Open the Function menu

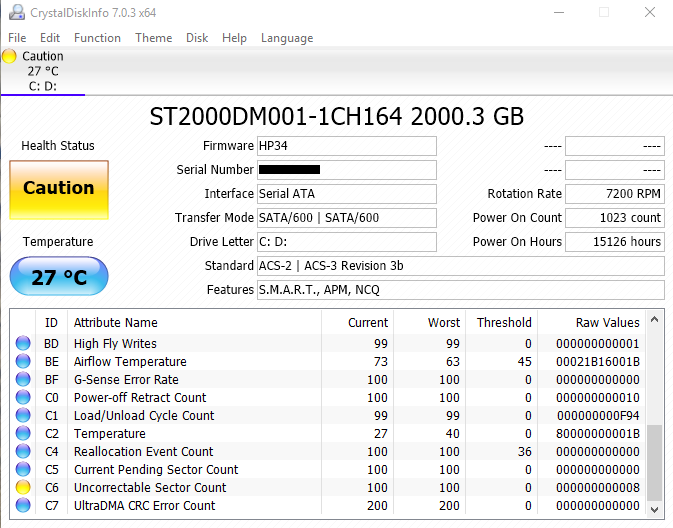pyautogui.click(x=97, y=38)
